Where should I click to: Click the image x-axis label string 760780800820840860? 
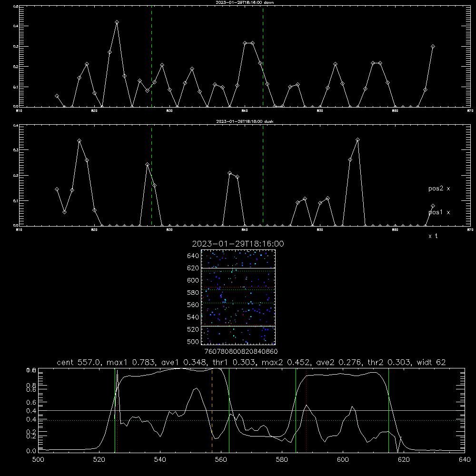pyautogui.click(x=241, y=352)
